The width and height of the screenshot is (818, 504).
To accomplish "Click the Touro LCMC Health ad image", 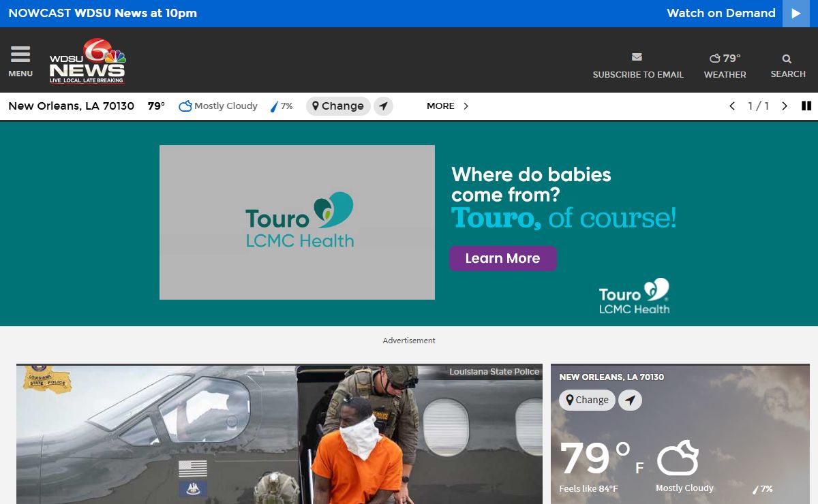I will (297, 222).
